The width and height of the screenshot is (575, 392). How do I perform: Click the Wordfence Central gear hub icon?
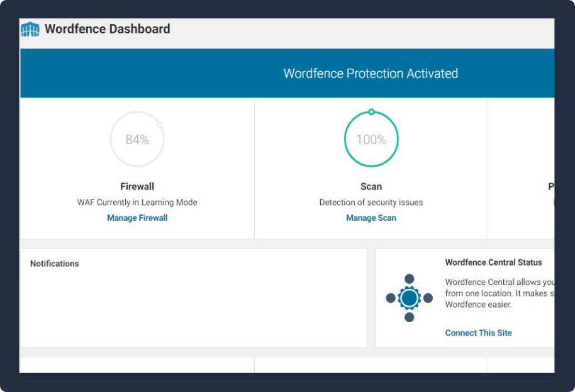click(409, 298)
